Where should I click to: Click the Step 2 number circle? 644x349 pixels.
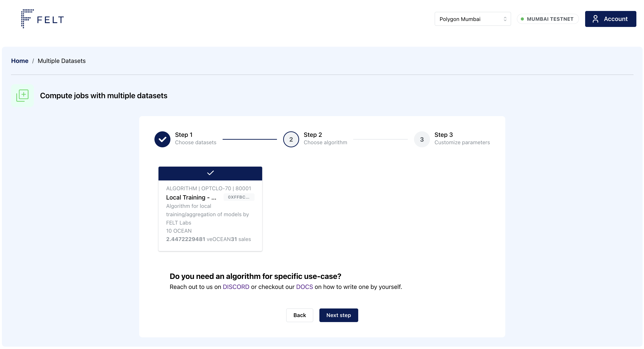pos(291,139)
